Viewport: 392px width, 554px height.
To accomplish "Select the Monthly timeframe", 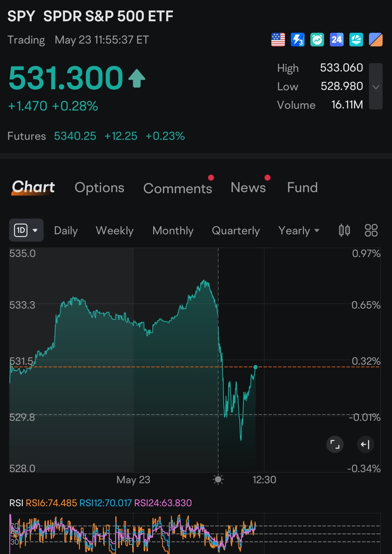I will [x=173, y=230].
